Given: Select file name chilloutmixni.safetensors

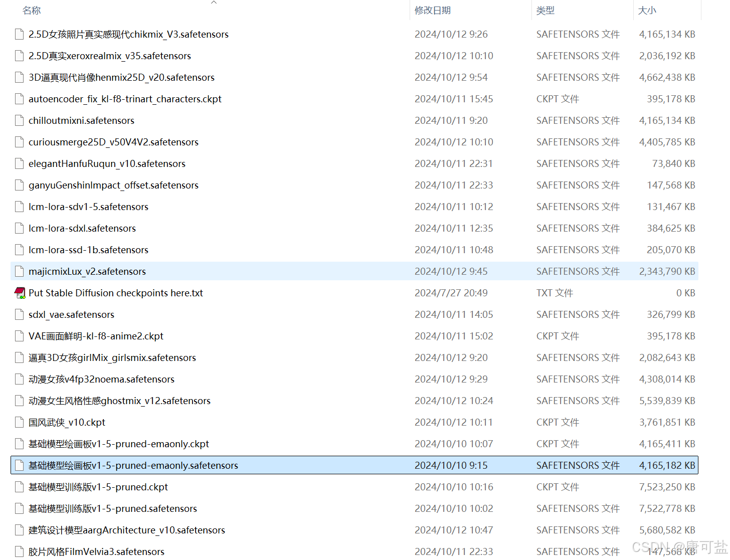Looking at the screenshot, I should tap(81, 120).
